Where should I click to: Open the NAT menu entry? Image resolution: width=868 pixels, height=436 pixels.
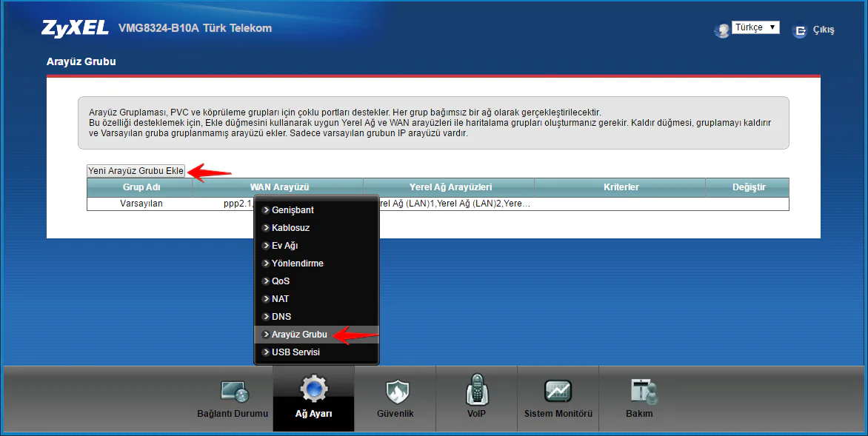280,299
